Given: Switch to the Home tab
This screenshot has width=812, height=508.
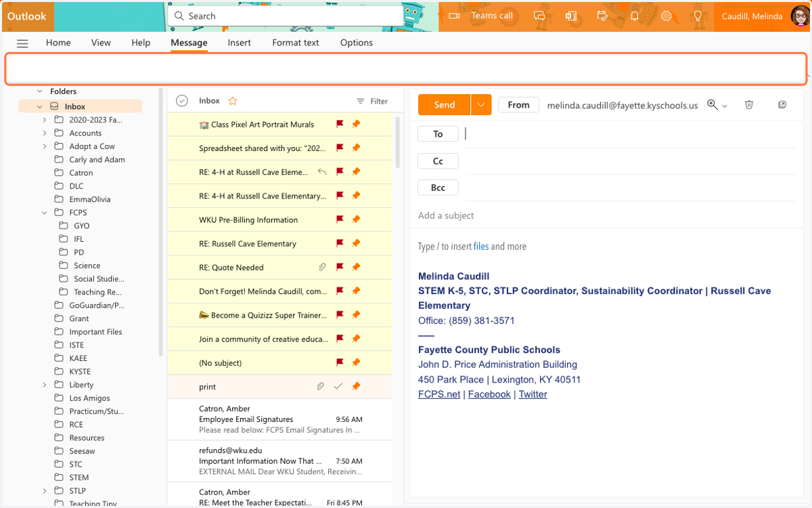Looking at the screenshot, I should 58,43.
